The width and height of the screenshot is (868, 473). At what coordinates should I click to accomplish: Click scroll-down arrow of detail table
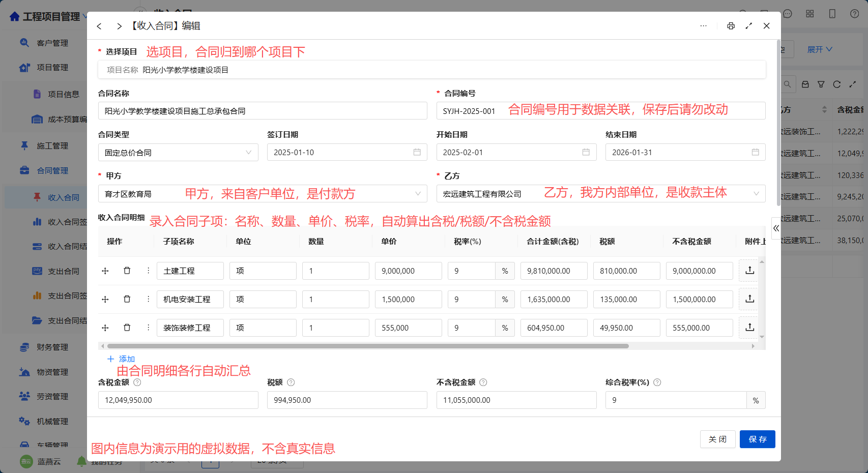click(762, 337)
